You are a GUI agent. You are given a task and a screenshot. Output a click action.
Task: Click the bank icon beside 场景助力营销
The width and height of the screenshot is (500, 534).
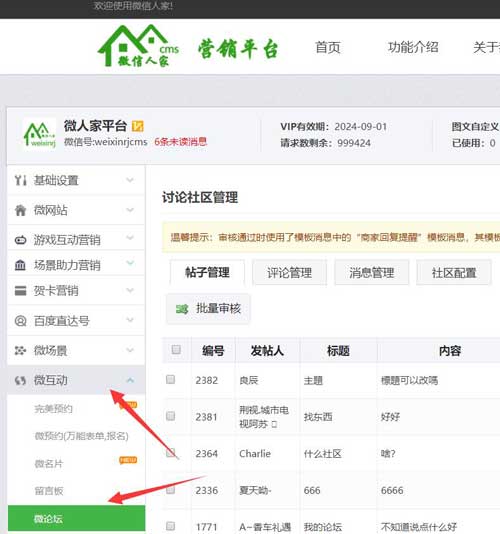coord(20,265)
